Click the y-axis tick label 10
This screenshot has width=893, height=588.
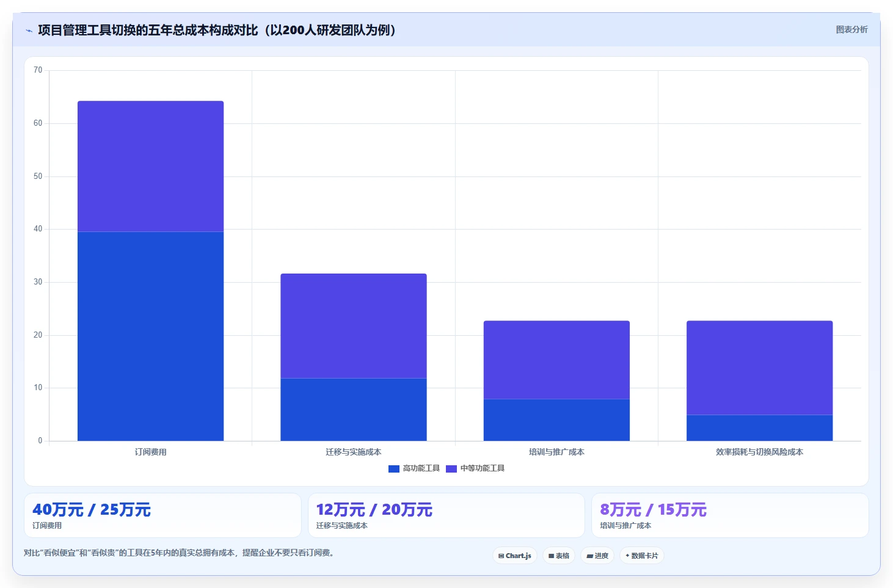point(38,388)
